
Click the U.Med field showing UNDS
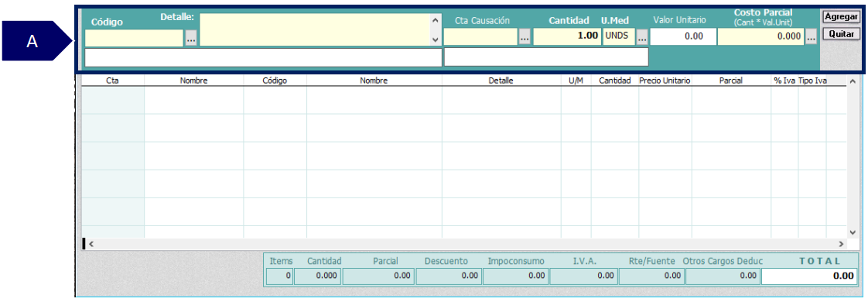tap(619, 37)
